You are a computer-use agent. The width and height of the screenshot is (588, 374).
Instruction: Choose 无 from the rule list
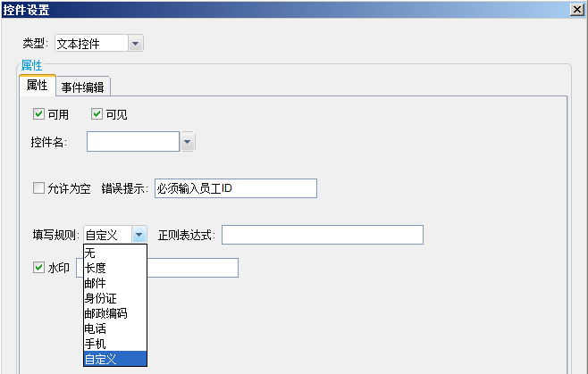pos(115,253)
